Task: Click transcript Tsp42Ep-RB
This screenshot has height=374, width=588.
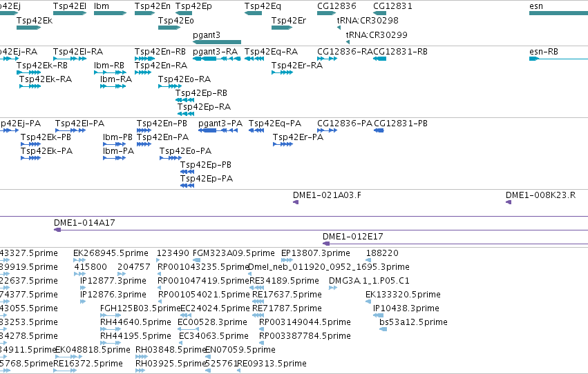Action: [185, 100]
